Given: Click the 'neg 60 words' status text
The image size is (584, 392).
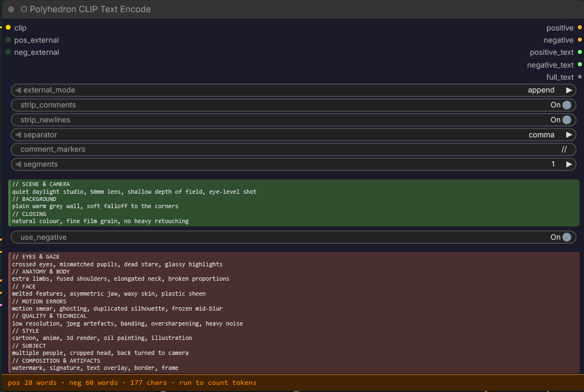Looking at the screenshot, I should (x=93, y=383).
